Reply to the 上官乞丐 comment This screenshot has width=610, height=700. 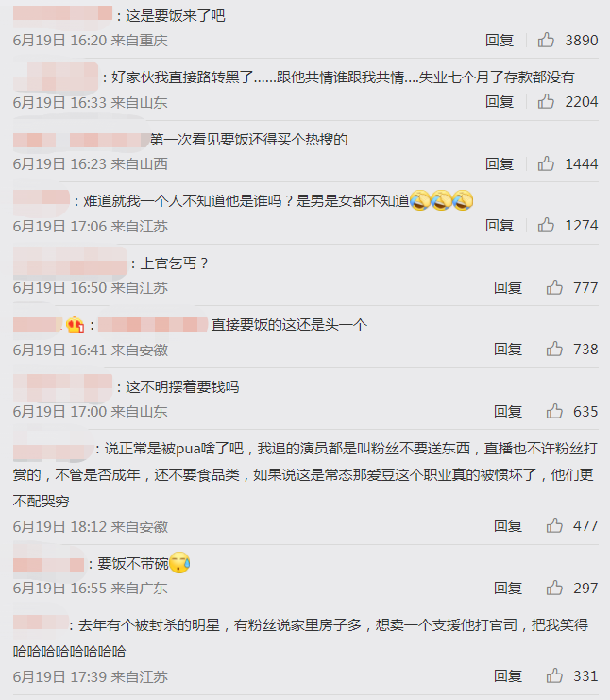point(508,288)
